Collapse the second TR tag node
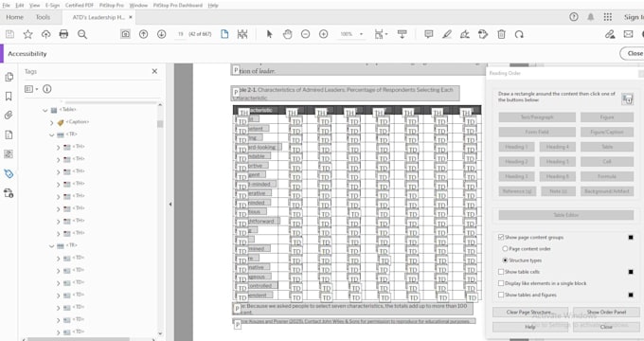 [52, 246]
